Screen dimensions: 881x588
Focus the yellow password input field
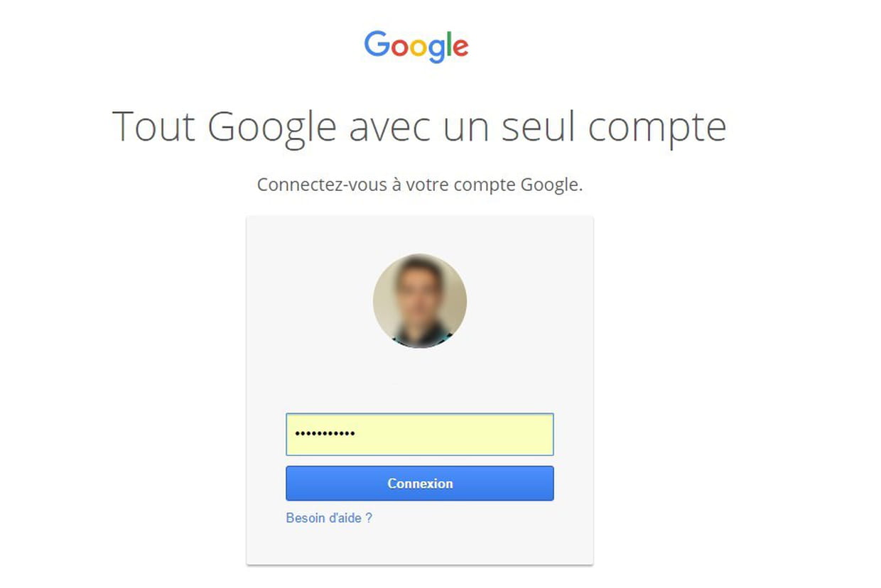tap(419, 434)
